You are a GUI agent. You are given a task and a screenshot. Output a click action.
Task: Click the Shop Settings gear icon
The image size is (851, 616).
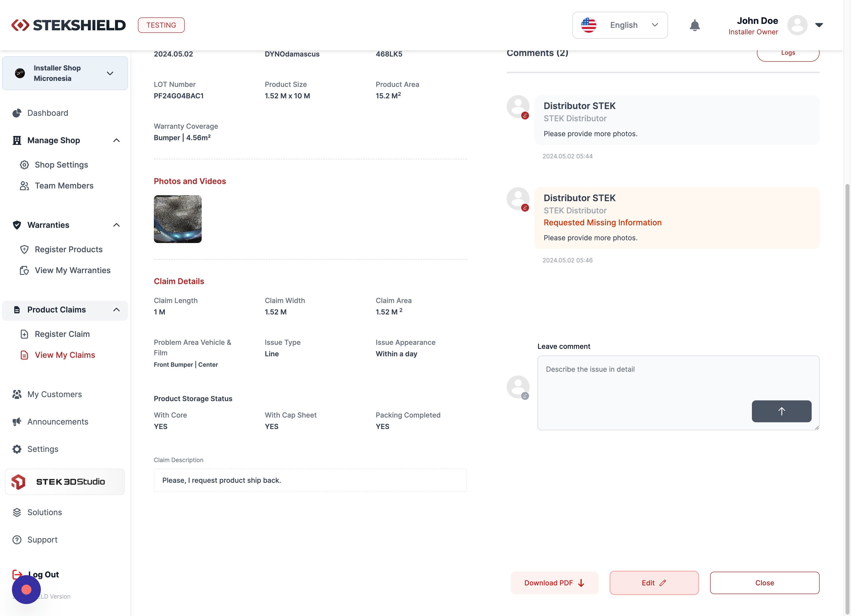(x=24, y=165)
